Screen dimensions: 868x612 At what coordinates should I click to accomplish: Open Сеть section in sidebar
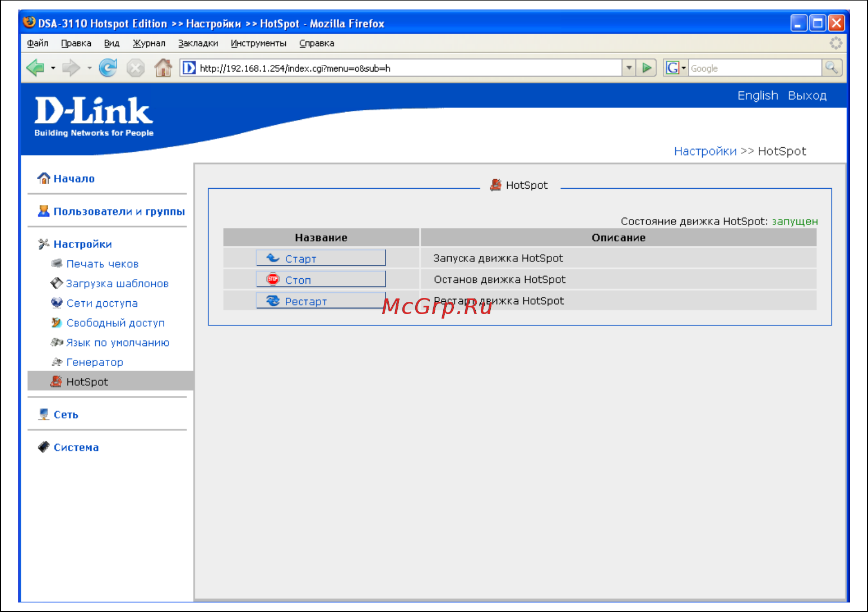[66, 415]
